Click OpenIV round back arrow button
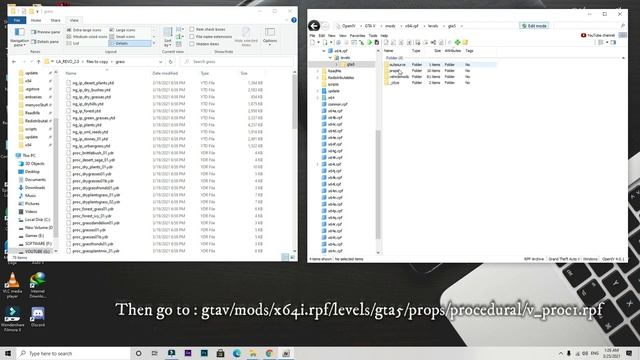The image size is (640, 360). (x=314, y=26)
